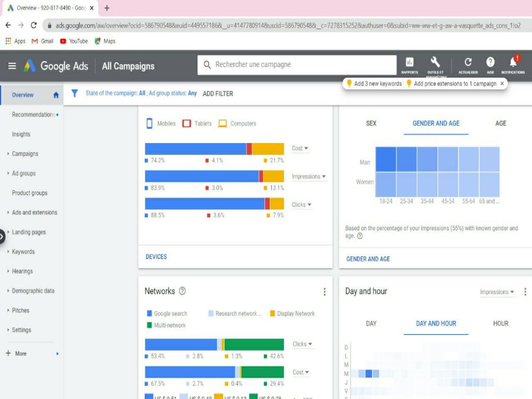Switch to the DAY tab
This screenshot has width=532, height=399.
(x=371, y=323)
